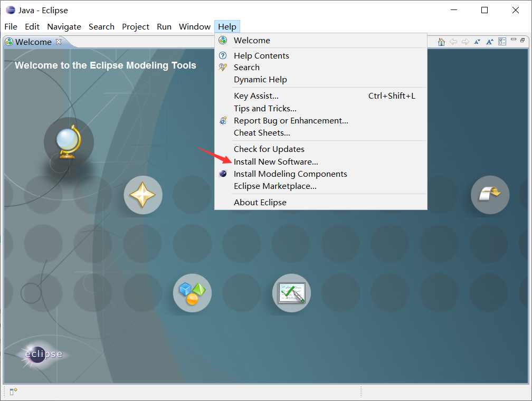
Task: Magnify font size in the Welcome toolbar
Action: point(490,42)
